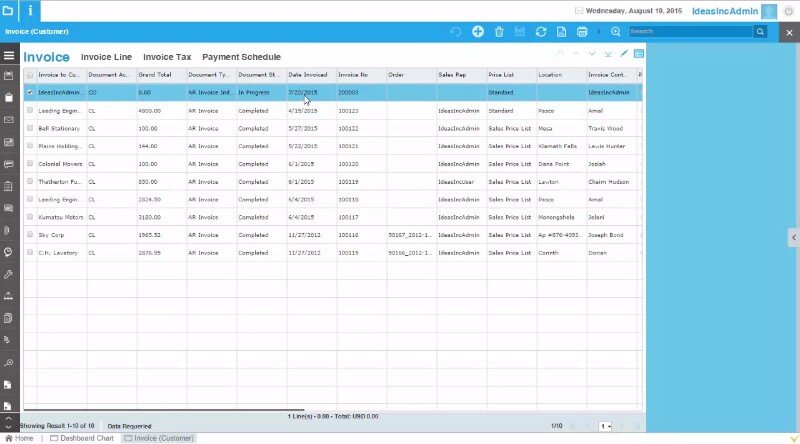
Task: Click the Refresh icon in toolbar
Action: (x=541, y=32)
